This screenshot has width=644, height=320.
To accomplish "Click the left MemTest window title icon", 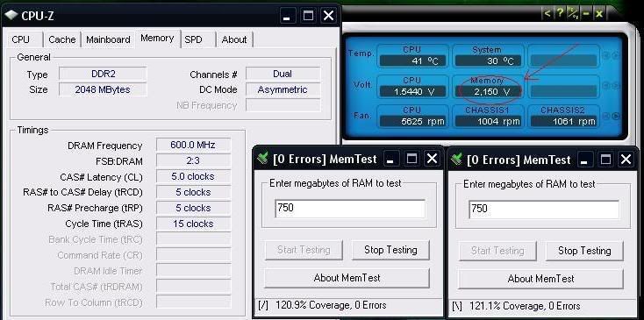I will tap(262, 159).
